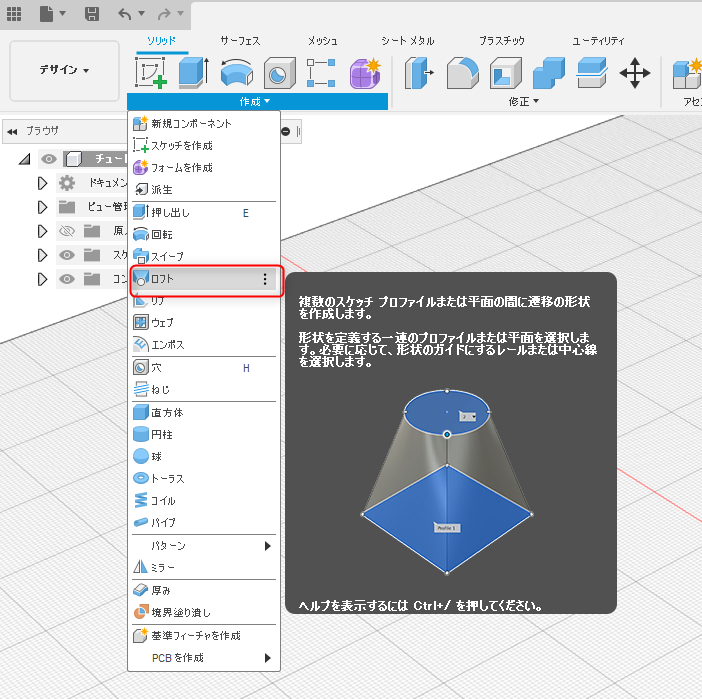Open the PCB を作成 submenu
The width and height of the screenshot is (702, 699).
point(204,658)
